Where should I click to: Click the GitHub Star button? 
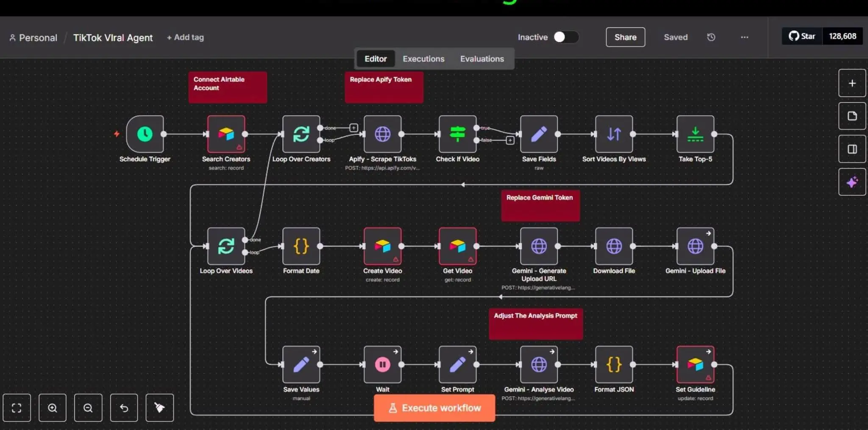[x=802, y=36]
